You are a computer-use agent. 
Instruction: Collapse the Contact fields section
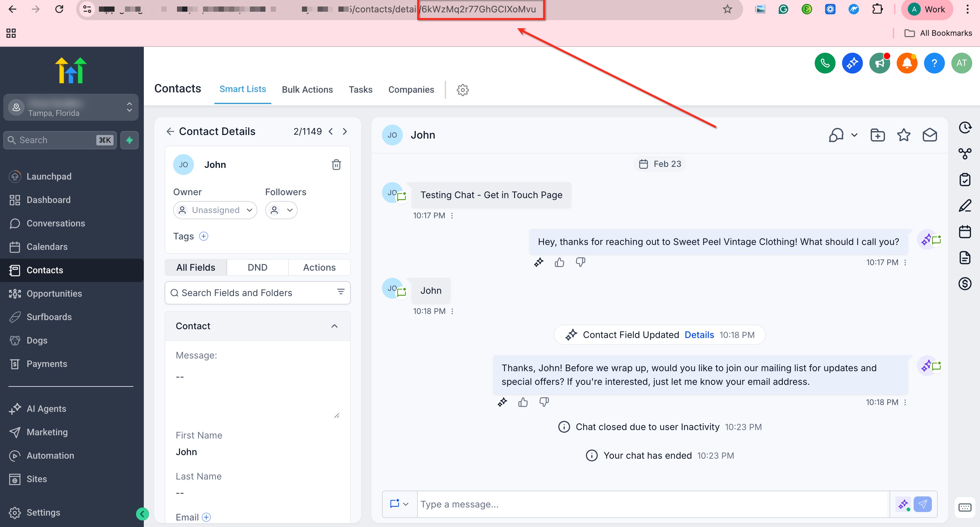pyautogui.click(x=334, y=326)
